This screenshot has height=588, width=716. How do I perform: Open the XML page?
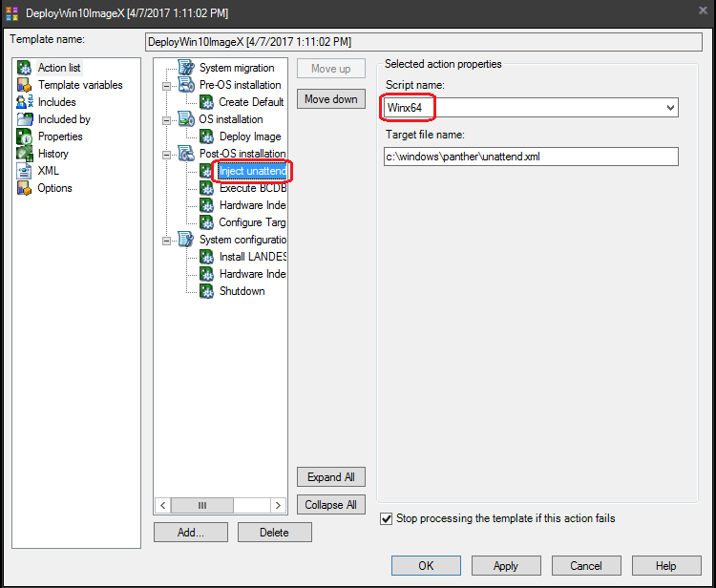pos(48,171)
